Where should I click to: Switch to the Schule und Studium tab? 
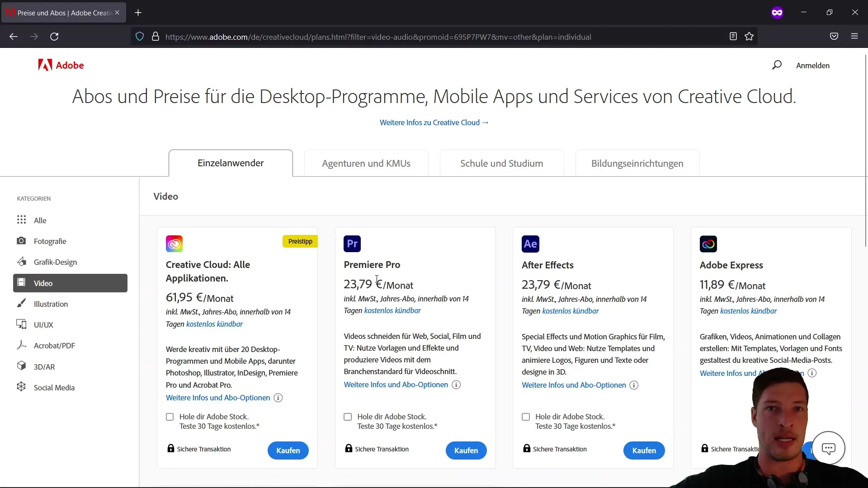[502, 163]
